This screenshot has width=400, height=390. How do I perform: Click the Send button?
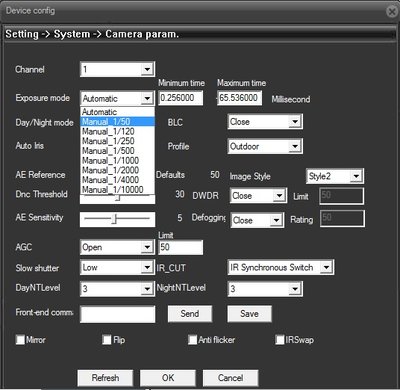pyautogui.click(x=190, y=314)
